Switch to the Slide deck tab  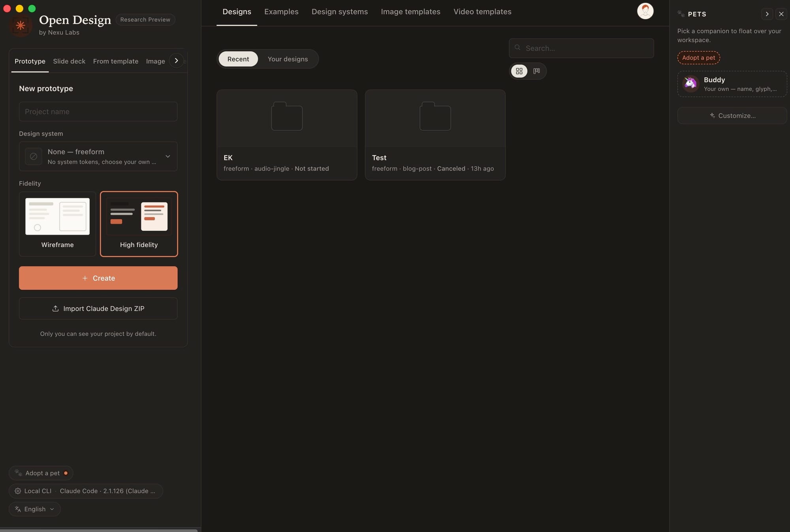[69, 61]
